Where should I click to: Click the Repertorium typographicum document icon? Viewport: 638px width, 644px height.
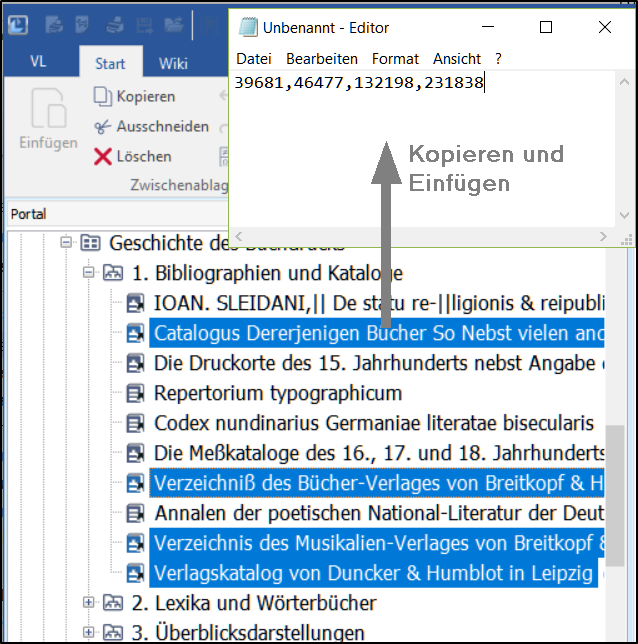pyautogui.click(x=137, y=394)
